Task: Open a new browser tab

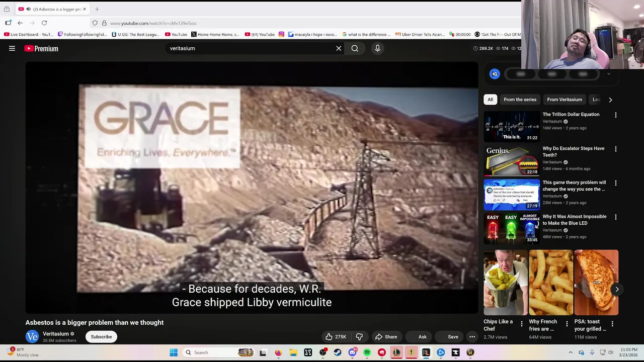Action: (x=97, y=9)
